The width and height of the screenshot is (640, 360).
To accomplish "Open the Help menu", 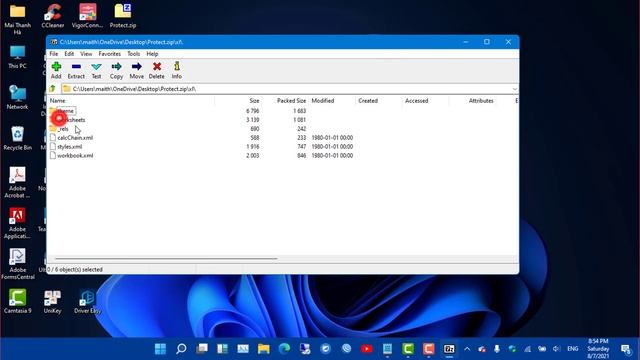I will tap(152, 53).
